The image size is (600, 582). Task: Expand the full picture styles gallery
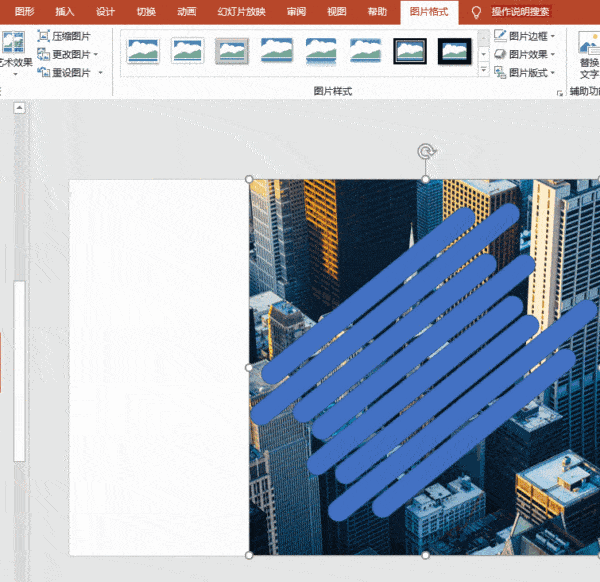click(x=484, y=70)
